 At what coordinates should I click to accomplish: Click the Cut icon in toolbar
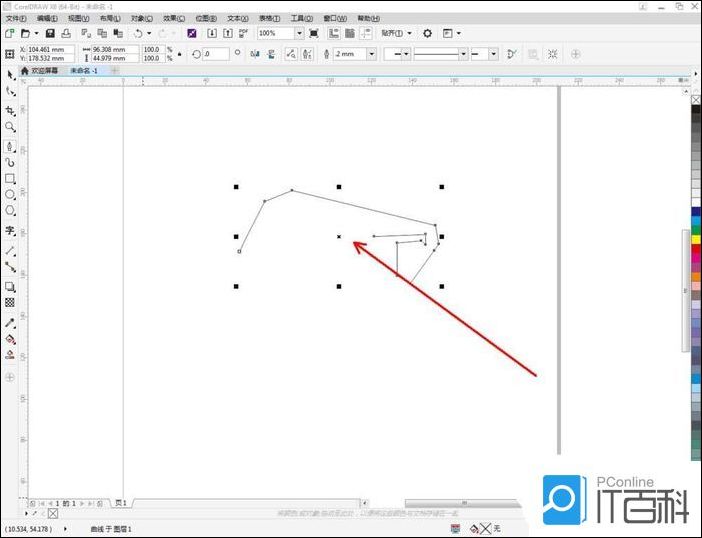(86, 33)
